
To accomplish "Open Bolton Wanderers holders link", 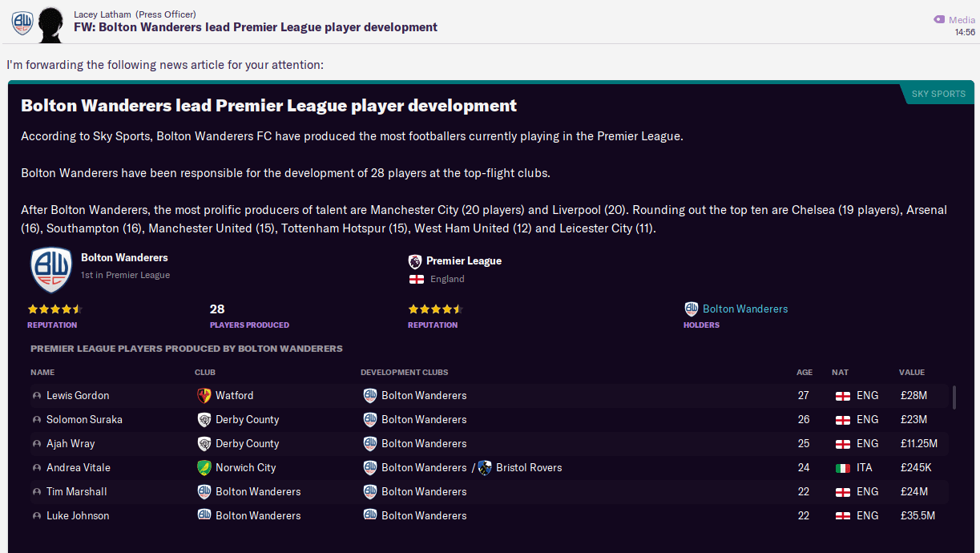I will point(744,309).
